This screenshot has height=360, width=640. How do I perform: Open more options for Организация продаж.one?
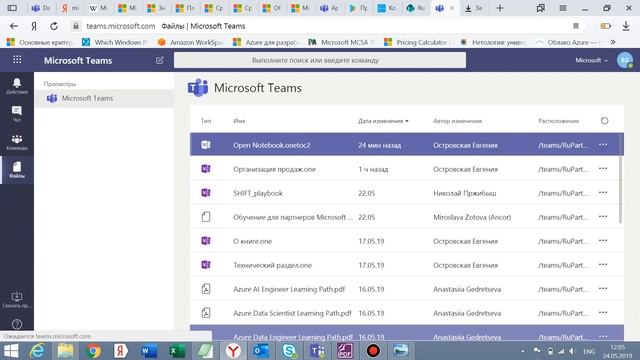click(603, 169)
